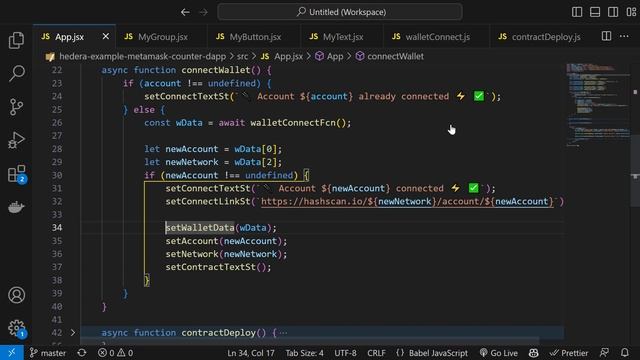Open the Docker view

click(16, 207)
